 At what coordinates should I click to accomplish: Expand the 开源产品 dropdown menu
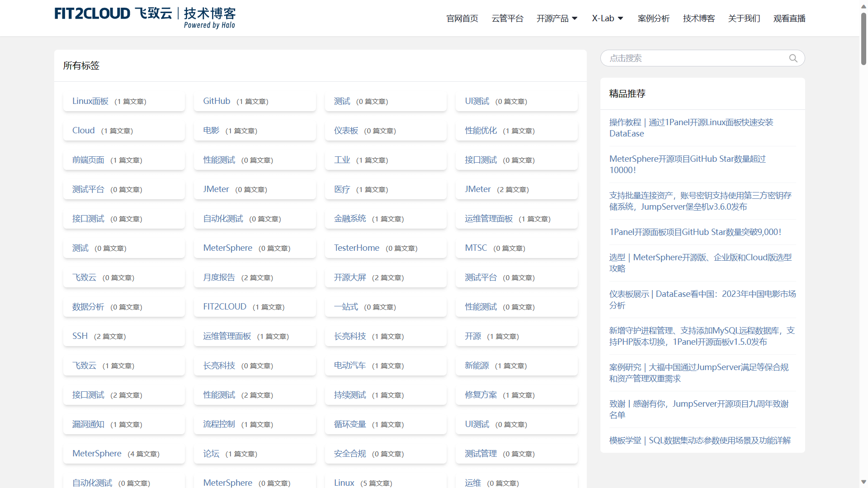[x=557, y=19]
